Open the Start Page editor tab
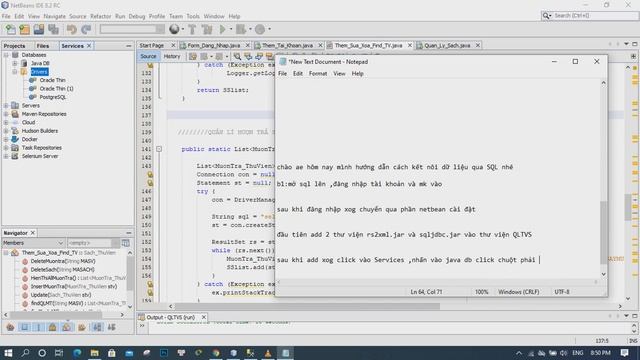Viewport: 640px width, 360px height. point(152,45)
